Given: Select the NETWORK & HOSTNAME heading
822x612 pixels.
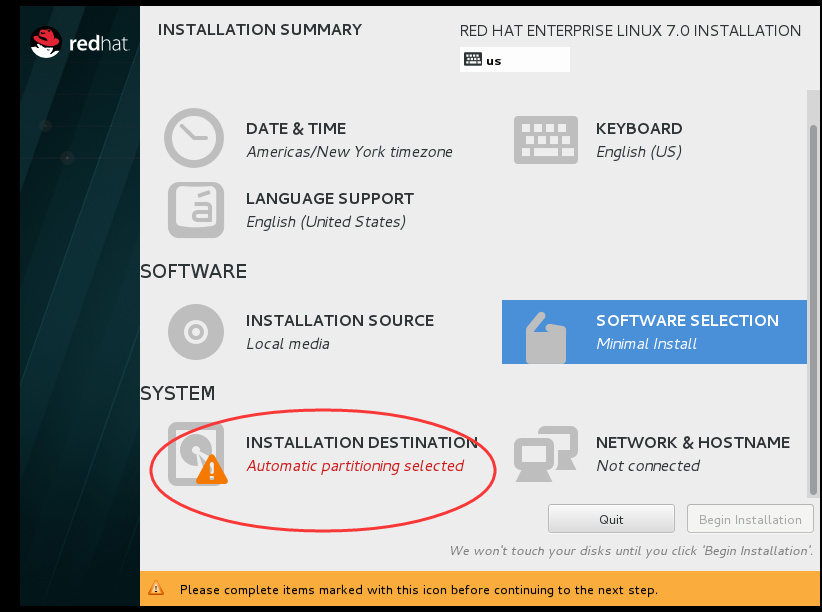Looking at the screenshot, I should (x=693, y=443).
